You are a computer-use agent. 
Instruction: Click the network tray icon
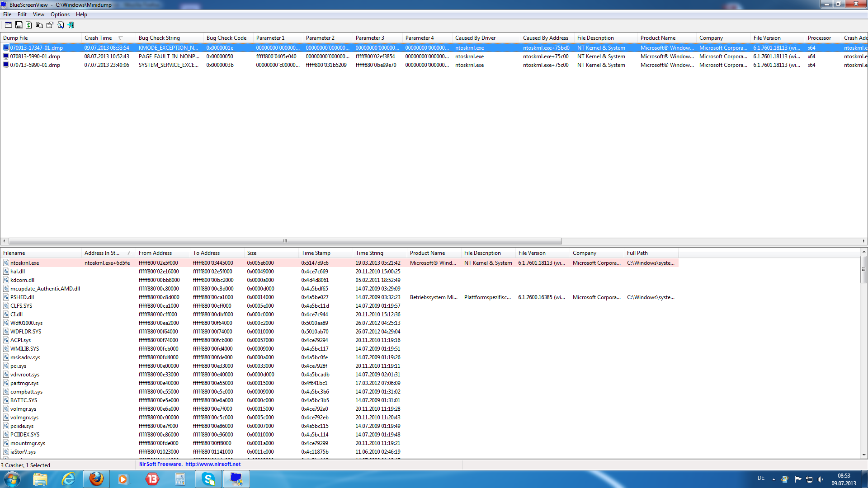[809, 479]
